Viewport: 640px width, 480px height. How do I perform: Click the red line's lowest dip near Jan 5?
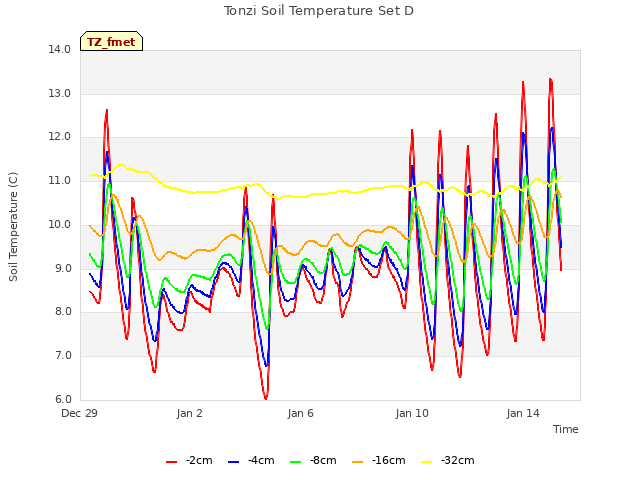(266, 398)
